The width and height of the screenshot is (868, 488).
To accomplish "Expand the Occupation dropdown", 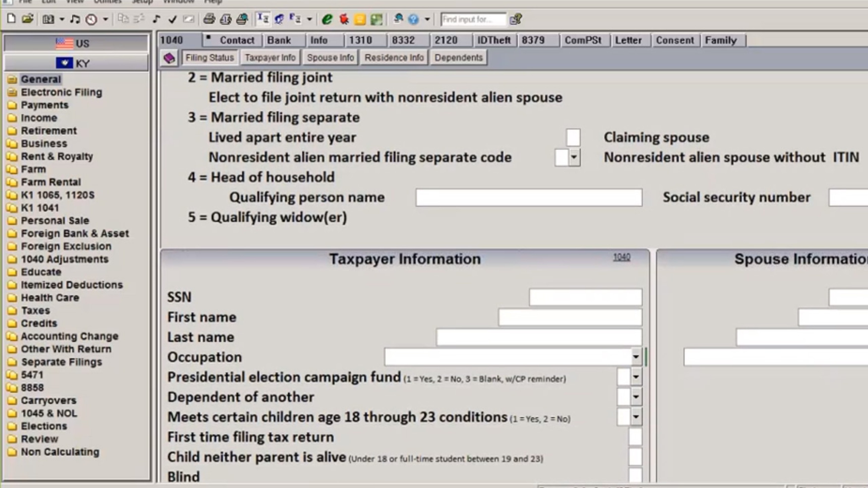I will tap(635, 357).
